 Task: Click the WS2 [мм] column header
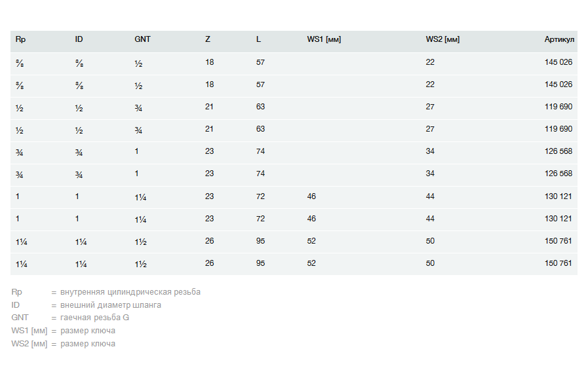pos(442,39)
